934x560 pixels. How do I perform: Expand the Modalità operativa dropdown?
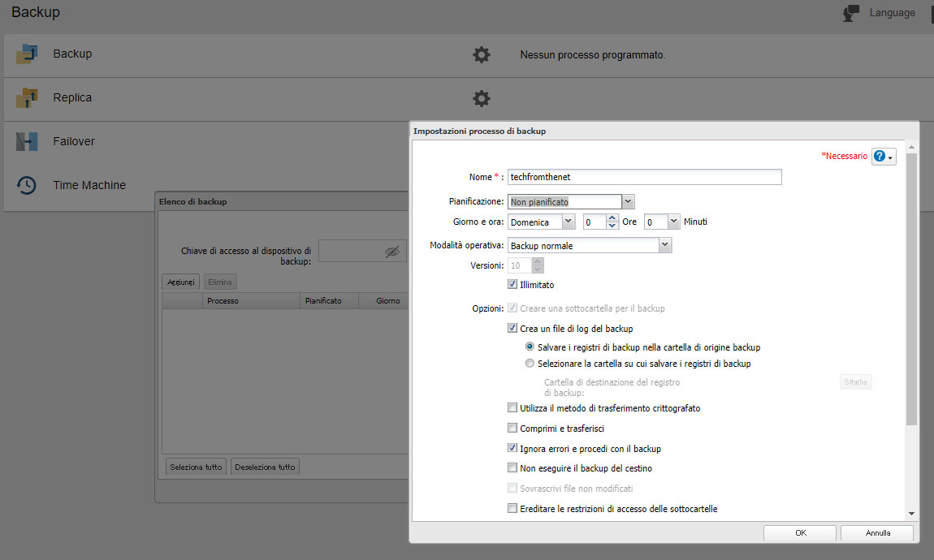pos(665,245)
